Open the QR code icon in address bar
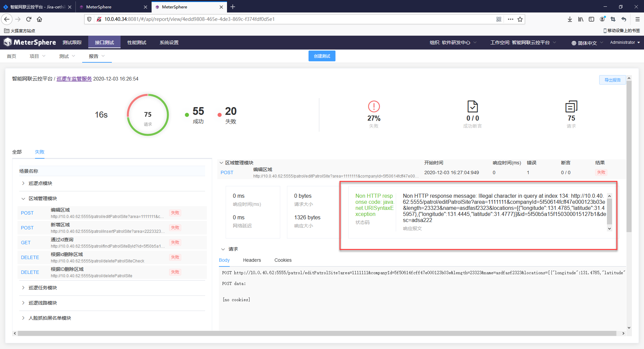The image size is (644, 349). click(x=499, y=19)
